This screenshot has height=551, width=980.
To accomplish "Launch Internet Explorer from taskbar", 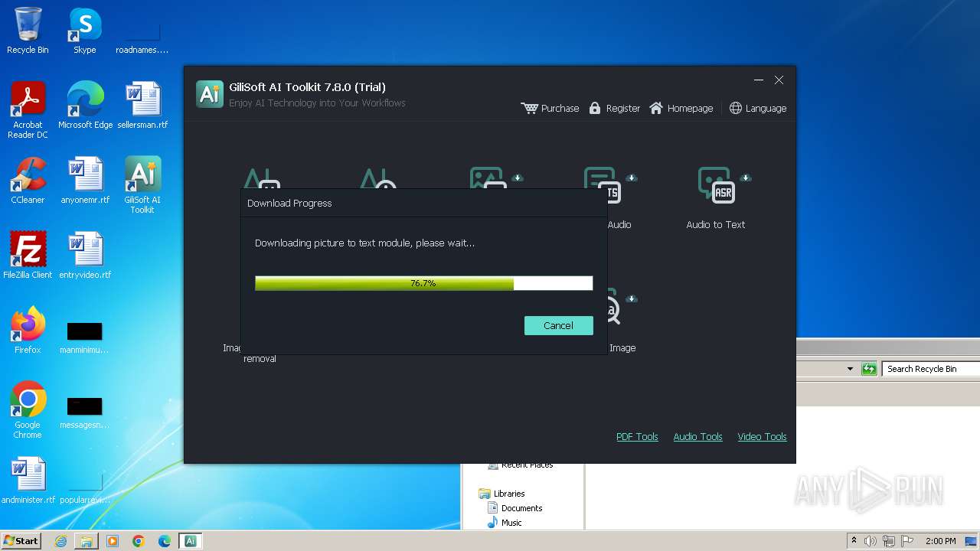I will (x=60, y=541).
